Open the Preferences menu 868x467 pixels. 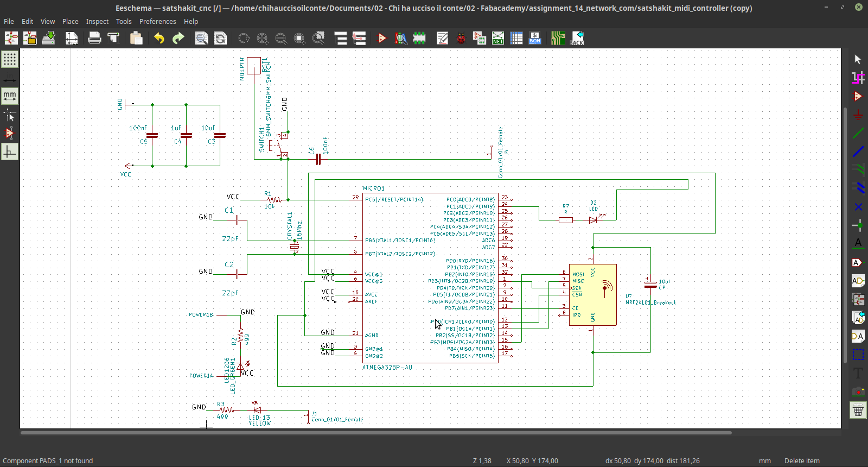(x=158, y=22)
